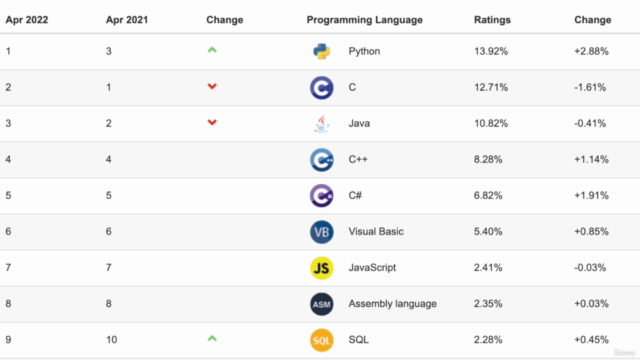Image resolution: width=640 pixels, height=360 pixels.
Task: Click the Python logo icon
Action: click(322, 51)
